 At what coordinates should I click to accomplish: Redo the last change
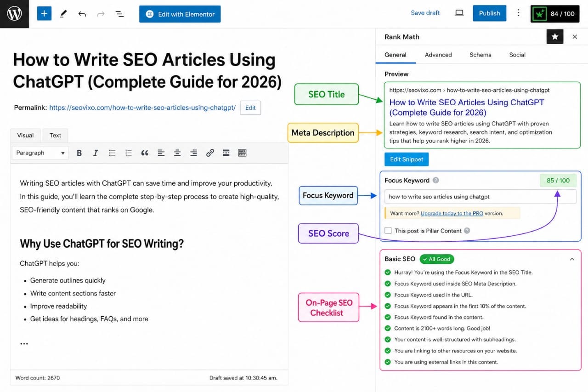click(101, 14)
